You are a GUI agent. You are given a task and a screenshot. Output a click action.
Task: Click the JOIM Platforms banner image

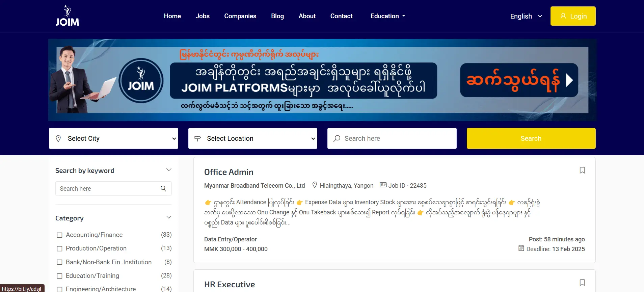(x=322, y=80)
